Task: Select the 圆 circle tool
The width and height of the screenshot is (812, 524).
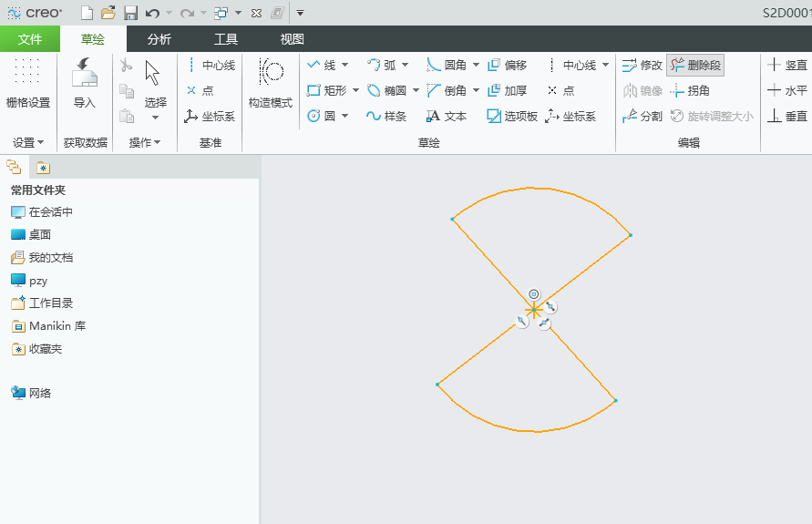Action: point(322,116)
